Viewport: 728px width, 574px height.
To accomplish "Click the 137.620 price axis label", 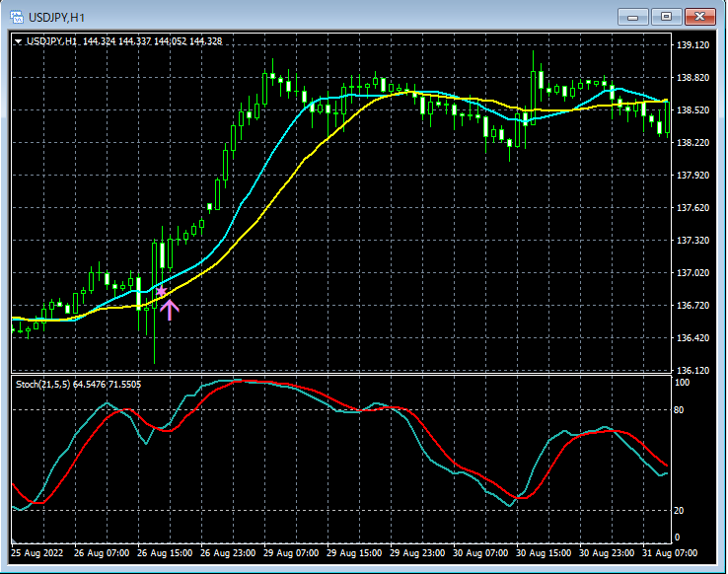I will (692, 207).
